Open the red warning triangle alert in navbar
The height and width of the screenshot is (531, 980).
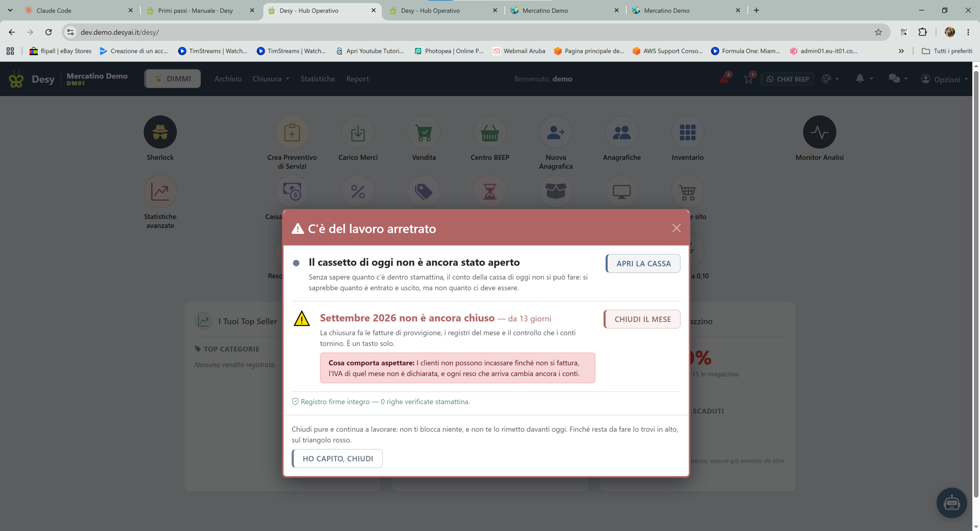click(725, 78)
